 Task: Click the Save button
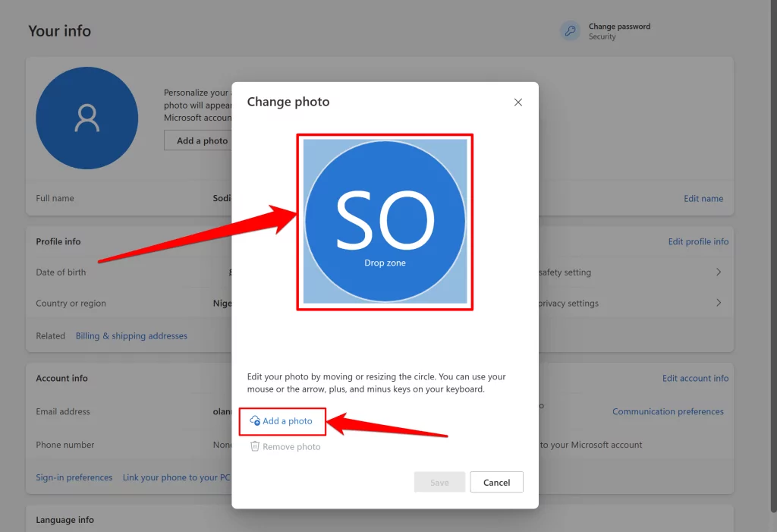(x=439, y=482)
